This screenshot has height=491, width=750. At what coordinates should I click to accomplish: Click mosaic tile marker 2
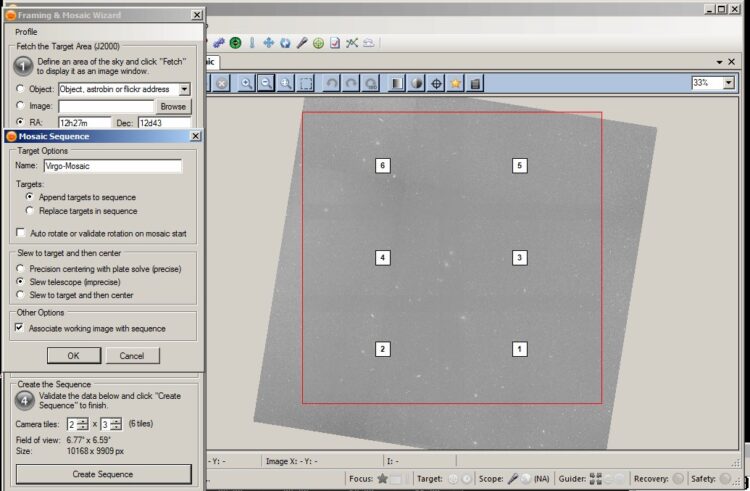pyautogui.click(x=383, y=349)
